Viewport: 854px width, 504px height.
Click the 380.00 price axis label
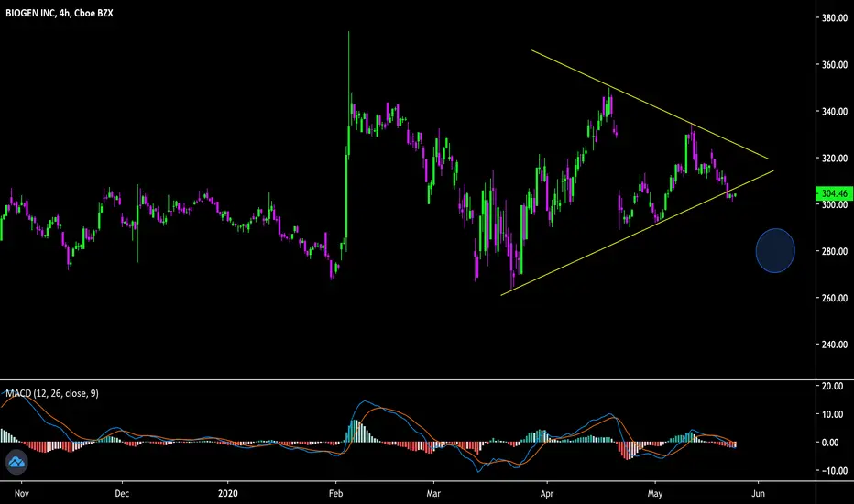(835, 18)
